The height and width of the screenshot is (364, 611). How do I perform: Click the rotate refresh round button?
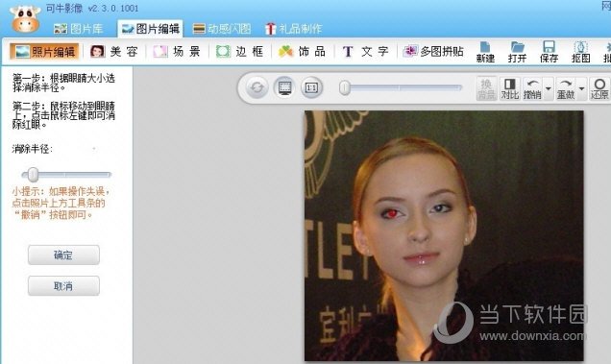click(257, 87)
